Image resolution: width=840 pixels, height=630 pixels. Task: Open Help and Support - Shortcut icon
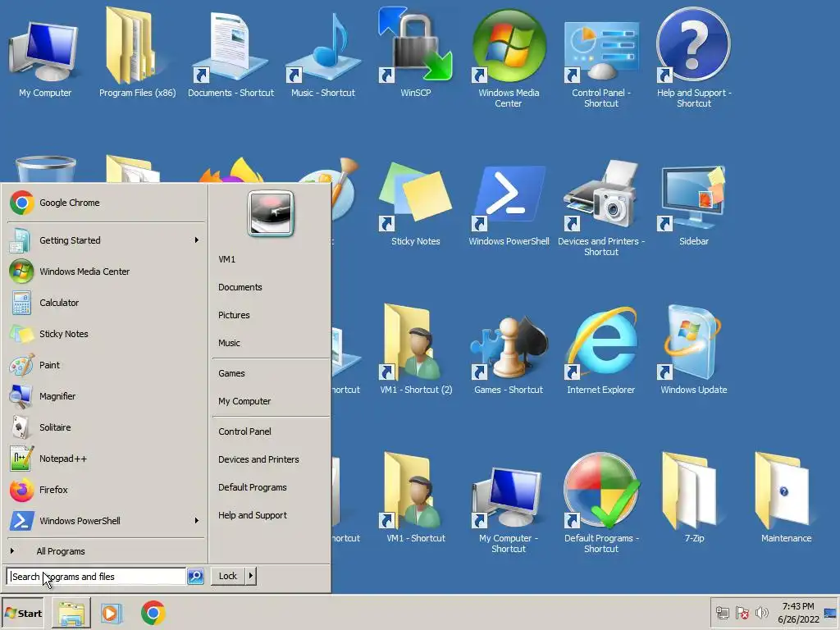(x=694, y=58)
